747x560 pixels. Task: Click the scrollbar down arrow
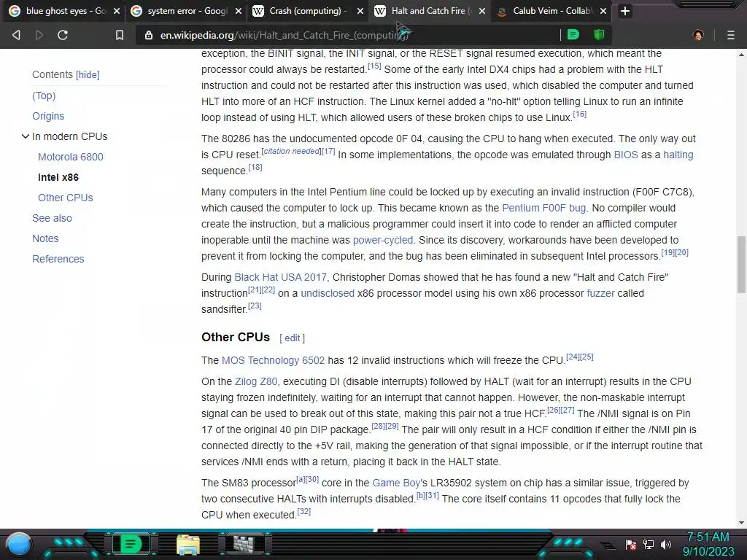point(741,522)
